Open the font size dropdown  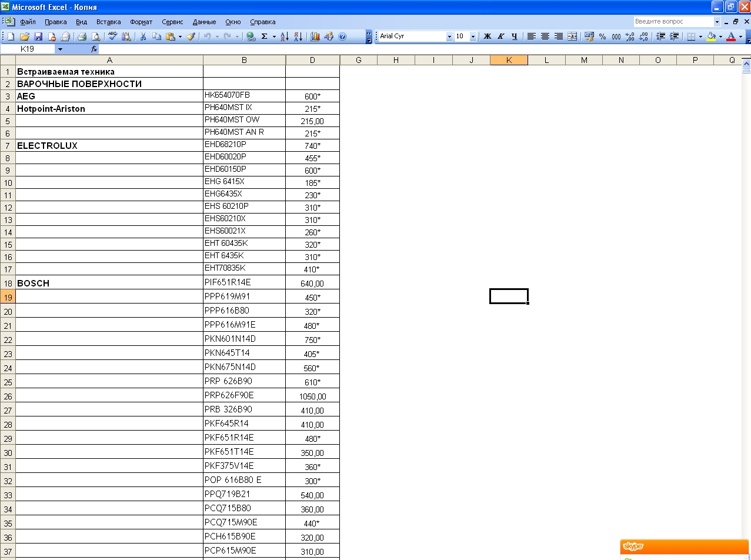(474, 36)
